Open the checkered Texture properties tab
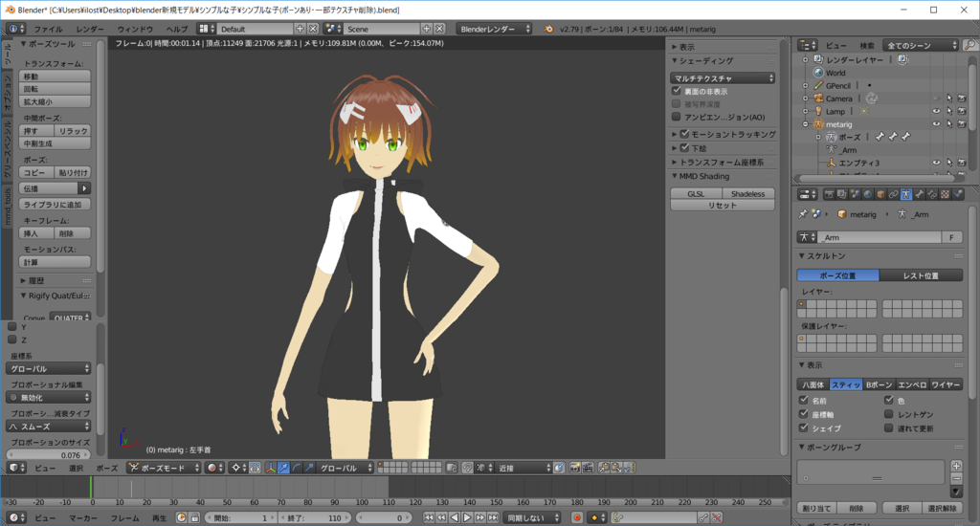980x526 pixels. [x=945, y=194]
